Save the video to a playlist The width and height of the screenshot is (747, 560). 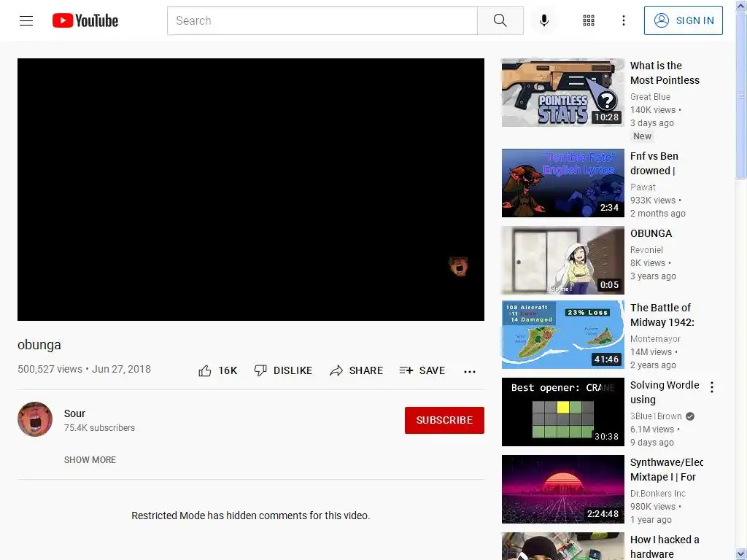point(422,370)
